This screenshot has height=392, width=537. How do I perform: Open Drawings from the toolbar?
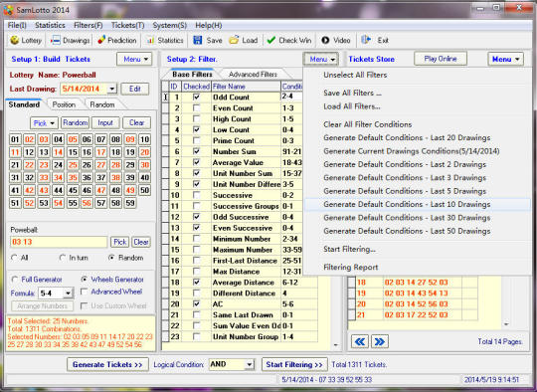pyautogui.click(x=56, y=41)
